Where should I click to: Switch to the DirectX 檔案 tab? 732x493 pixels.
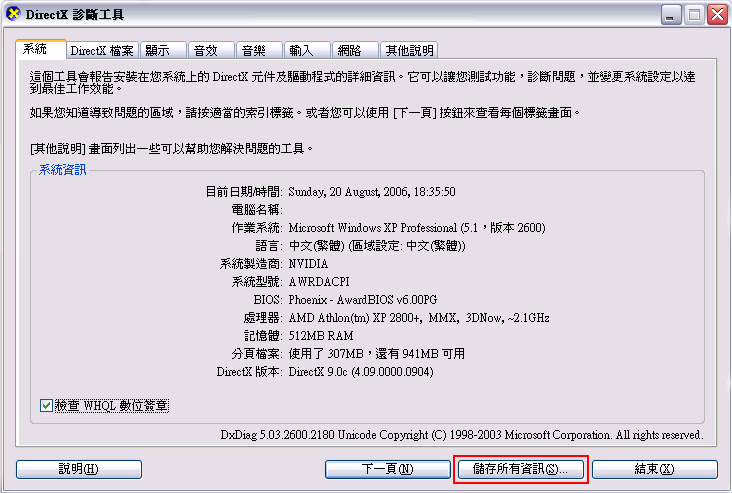tap(102, 50)
